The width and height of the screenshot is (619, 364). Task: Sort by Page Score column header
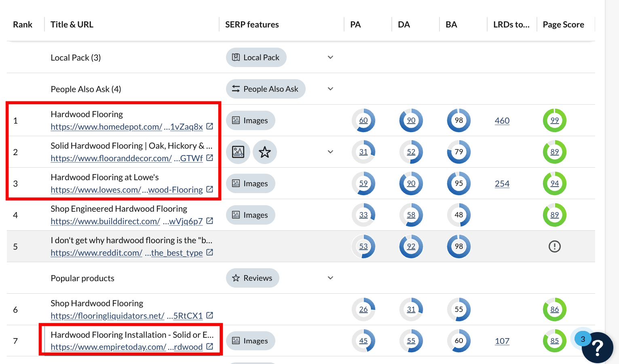[x=563, y=25]
